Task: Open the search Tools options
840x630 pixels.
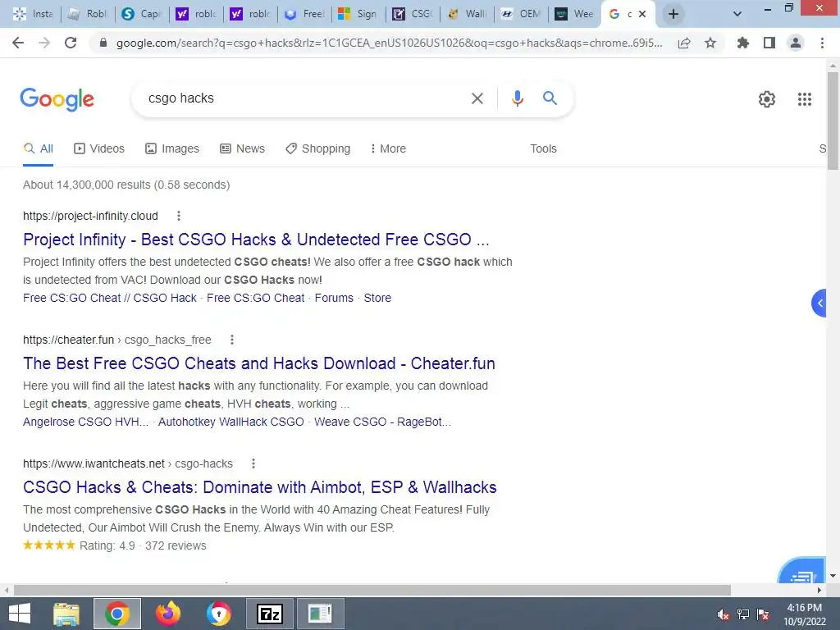Action: click(x=543, y=149)
